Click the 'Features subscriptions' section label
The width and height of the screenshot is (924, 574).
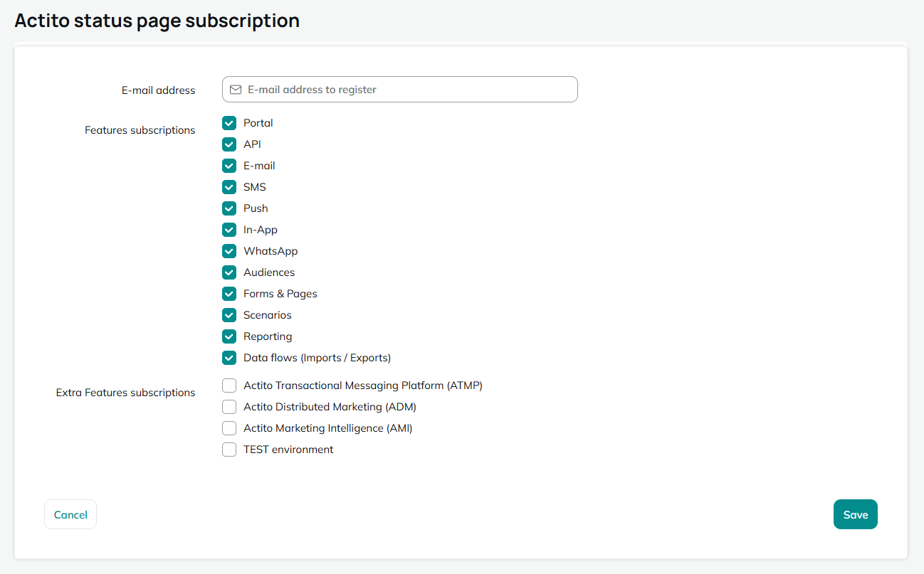click(x=140, y=130)
